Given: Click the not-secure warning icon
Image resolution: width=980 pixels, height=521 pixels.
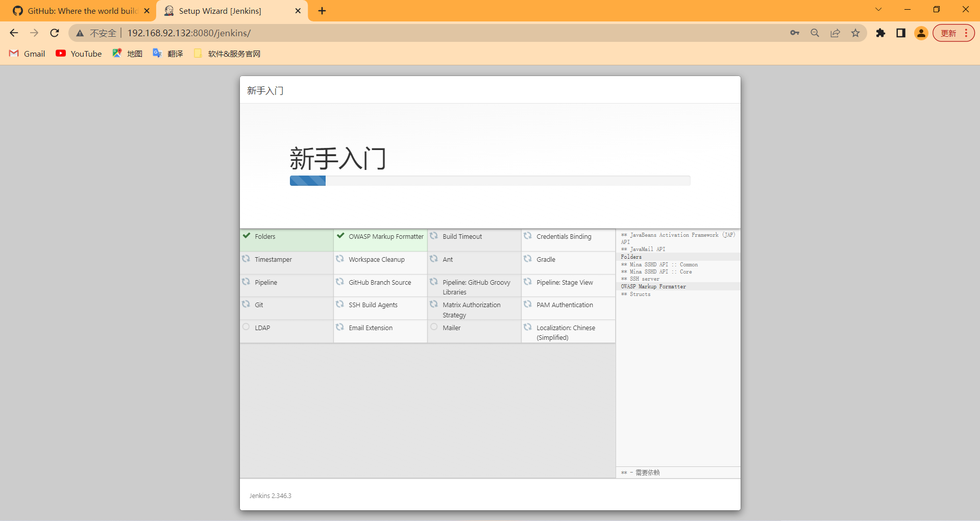Looking at the screenshot, I should [80, 33].
